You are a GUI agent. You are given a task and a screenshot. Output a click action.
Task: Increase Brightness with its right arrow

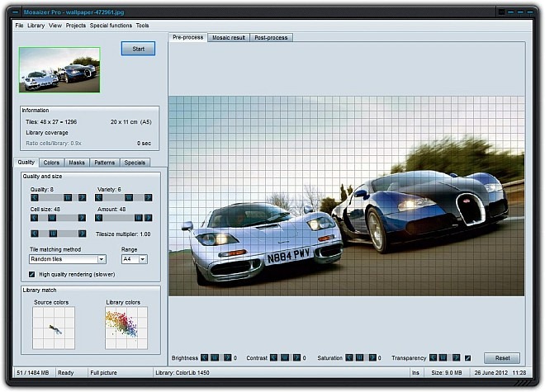pyautogui.click(x=227, y=357)
